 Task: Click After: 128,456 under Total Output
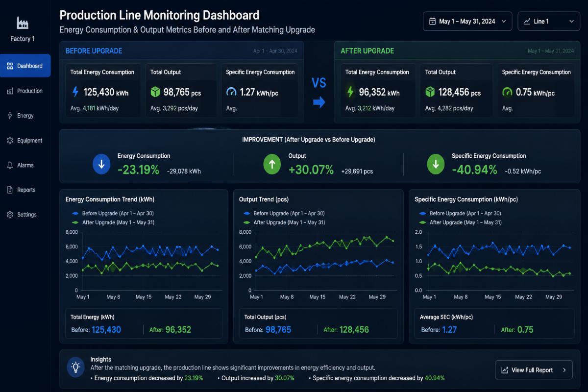[346, 330]
